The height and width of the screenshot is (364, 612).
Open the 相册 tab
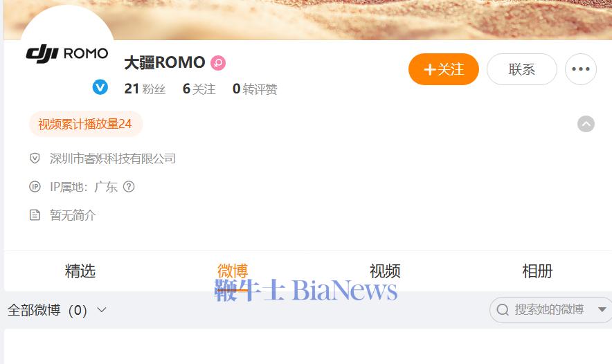537,271
